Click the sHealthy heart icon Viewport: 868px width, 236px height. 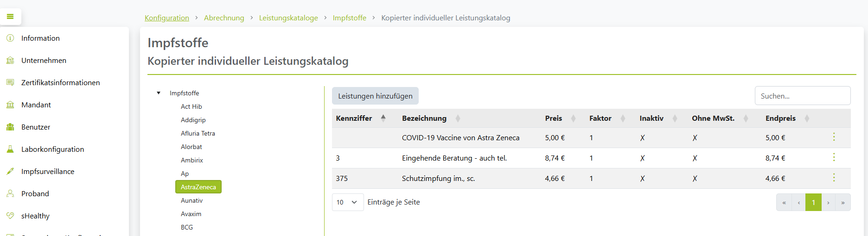click(x=10, y=216)
